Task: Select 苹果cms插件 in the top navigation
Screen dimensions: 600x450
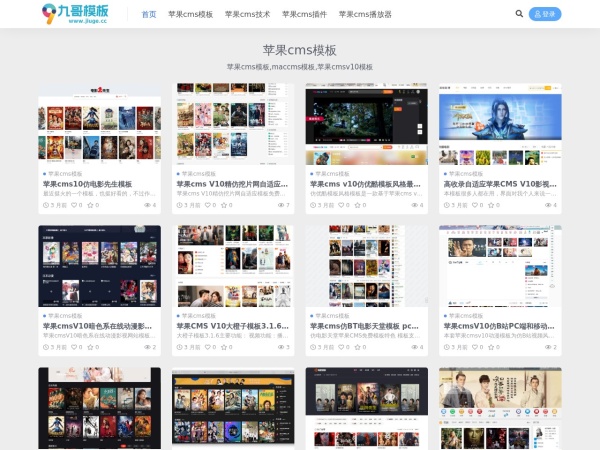Action: coord(304,15)
